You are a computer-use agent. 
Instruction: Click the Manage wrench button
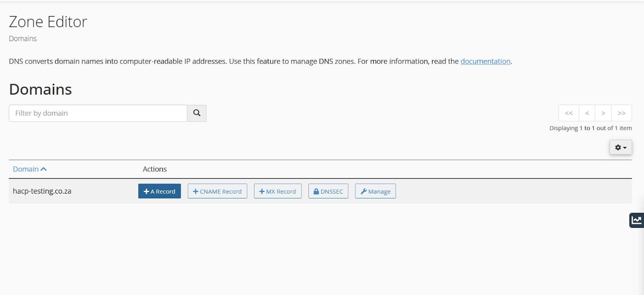click(376, 191)
